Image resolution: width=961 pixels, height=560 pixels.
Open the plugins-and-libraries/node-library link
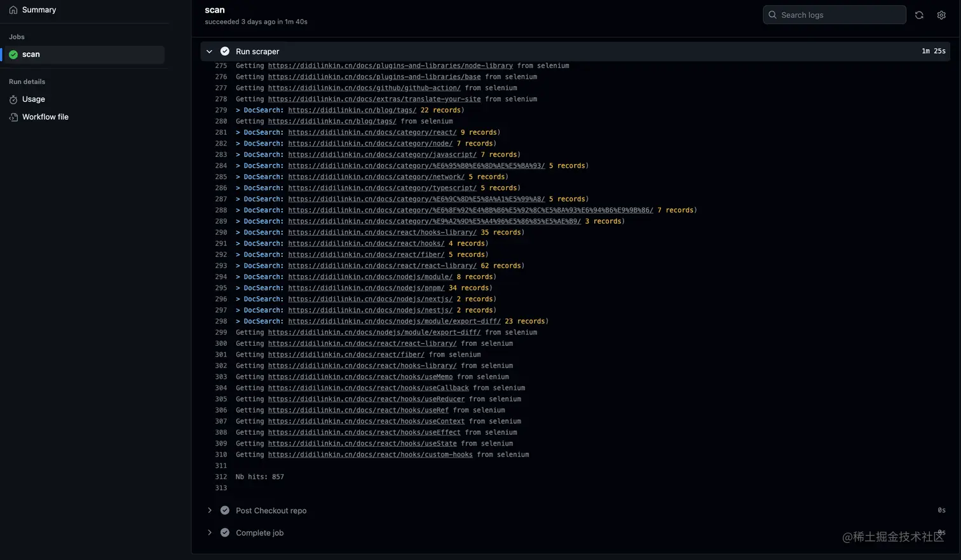pyautogui.click(x=390, y=65)
